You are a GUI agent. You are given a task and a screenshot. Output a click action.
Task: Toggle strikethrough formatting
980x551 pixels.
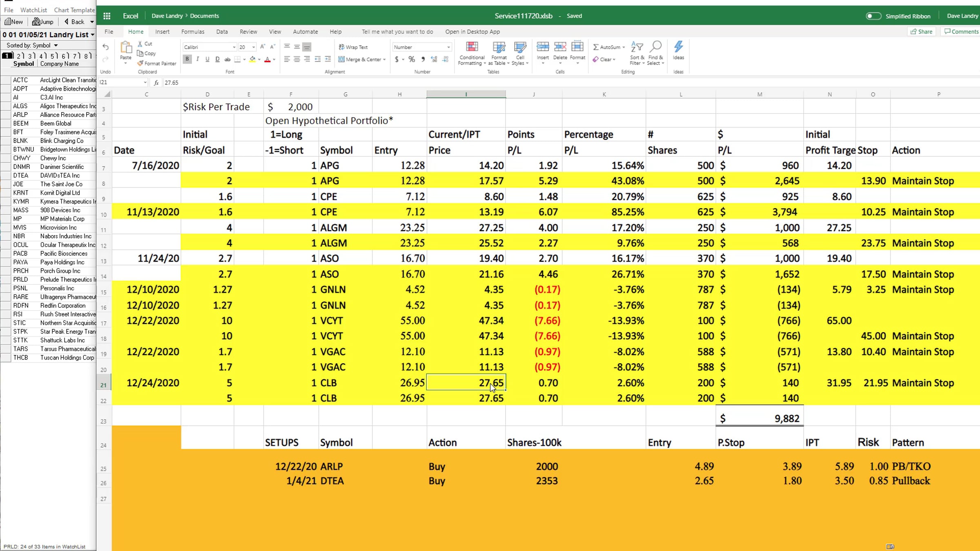[x=227, y=59]
